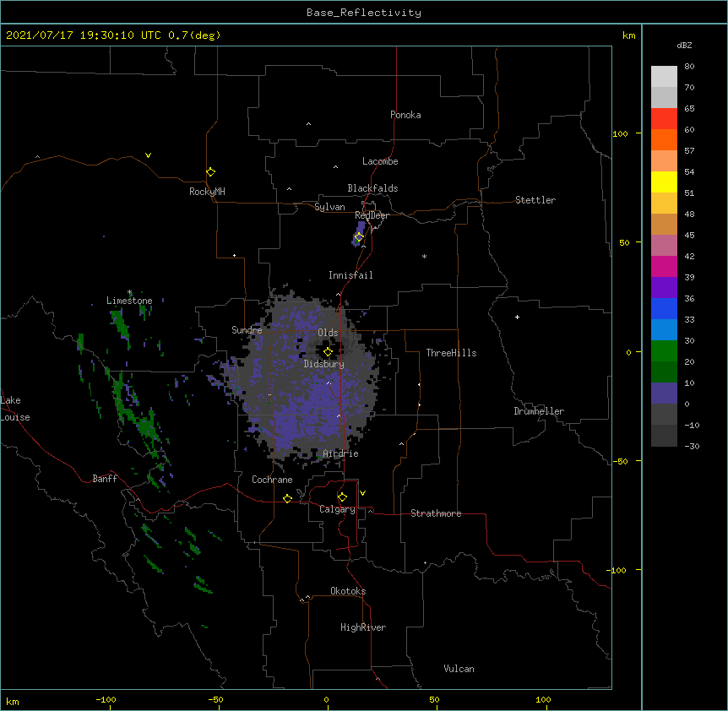The height and width of the screenshot is (711, 728).
Task: Select the yellow diamond marker below RedDeer
Action: click(359, 237)
